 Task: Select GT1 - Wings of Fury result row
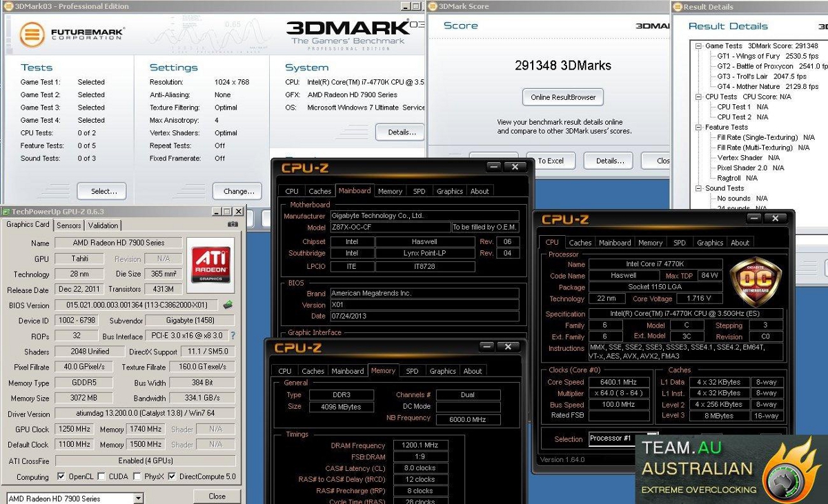pos(768,56)
